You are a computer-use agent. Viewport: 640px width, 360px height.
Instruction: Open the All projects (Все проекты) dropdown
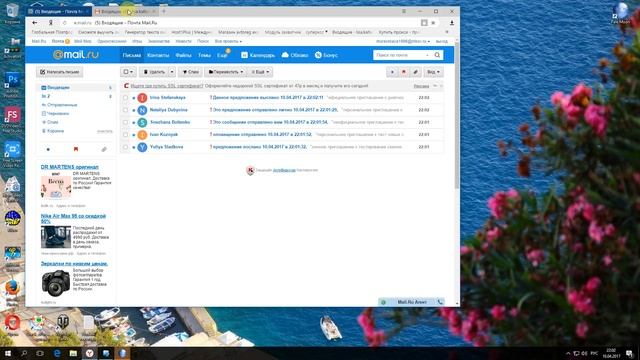228,41
